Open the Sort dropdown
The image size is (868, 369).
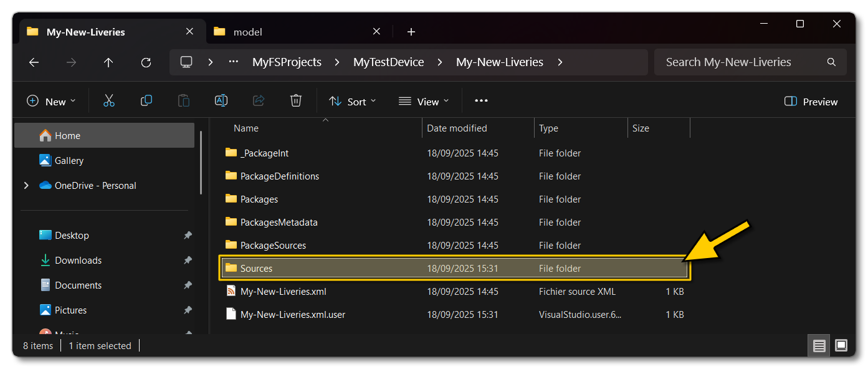pyautogui.click(x=352, y=100)
